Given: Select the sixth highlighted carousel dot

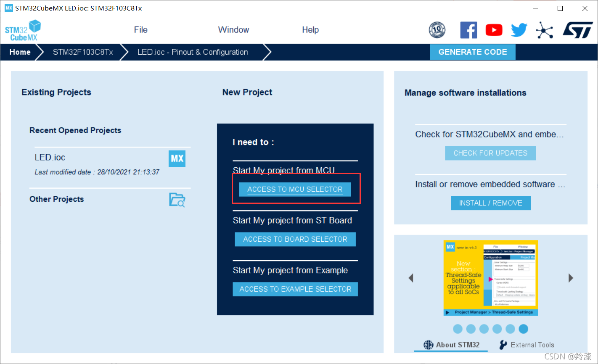Looking at the screenshot, I should tap(523, 329).
